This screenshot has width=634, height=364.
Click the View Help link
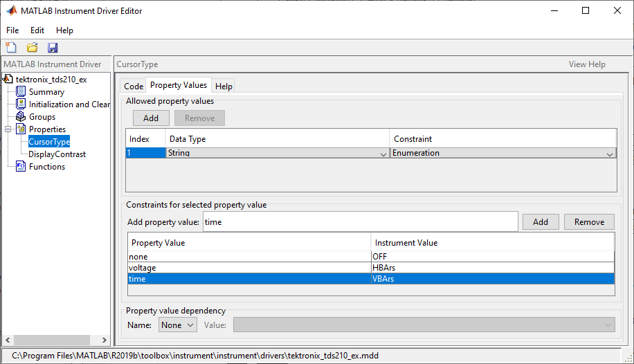(587, 64)
